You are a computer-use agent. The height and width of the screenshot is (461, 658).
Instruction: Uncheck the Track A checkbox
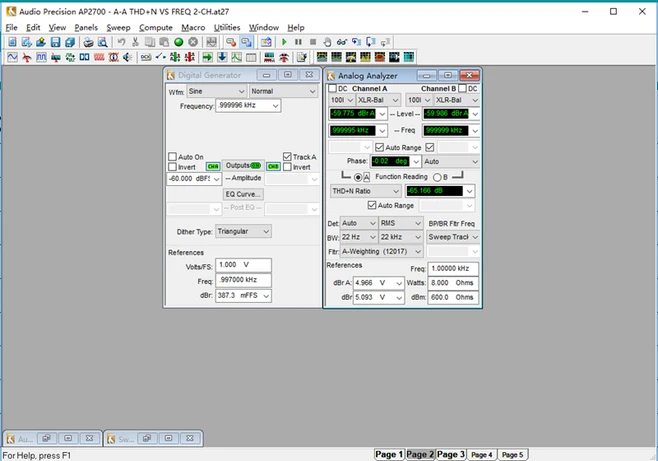(287, 156)
